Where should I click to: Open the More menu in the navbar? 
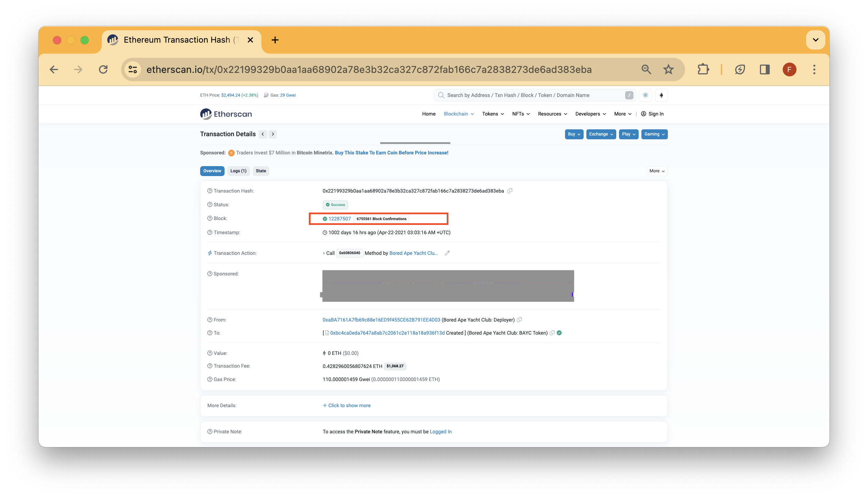[623, 114]
